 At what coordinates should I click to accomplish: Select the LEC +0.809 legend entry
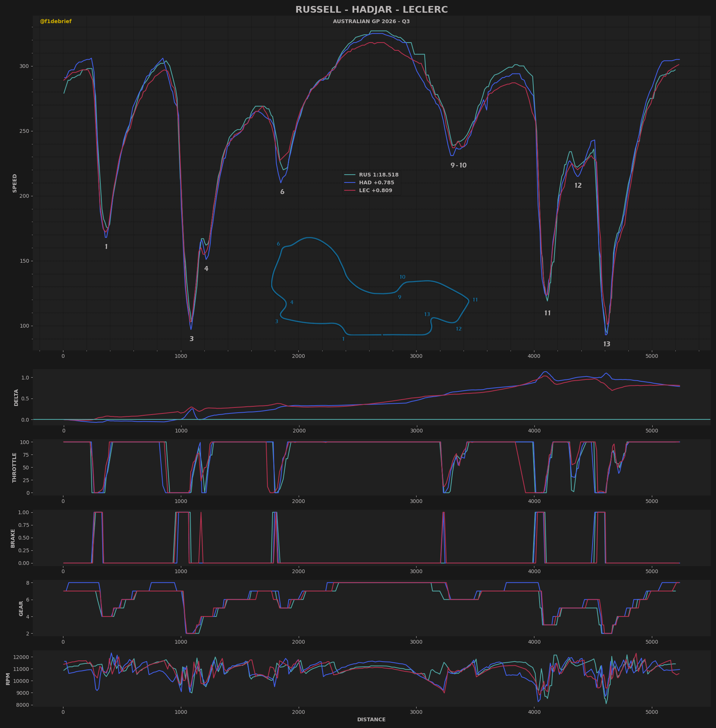click(375, 190)
